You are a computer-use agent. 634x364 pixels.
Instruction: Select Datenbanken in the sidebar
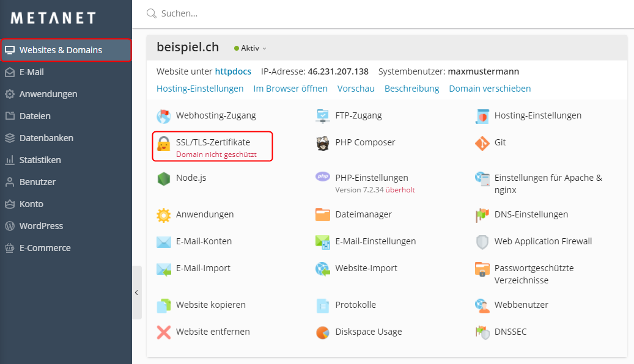coord(46,138)
